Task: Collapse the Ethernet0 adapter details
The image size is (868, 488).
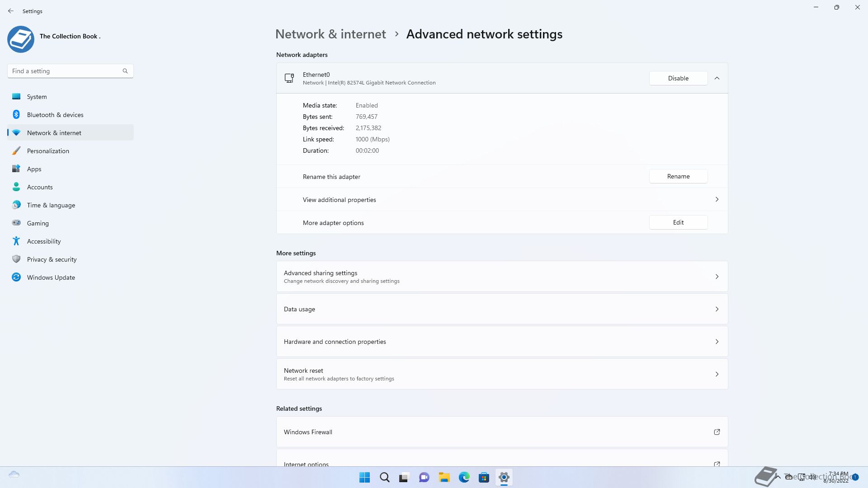Action: (717, 78)
